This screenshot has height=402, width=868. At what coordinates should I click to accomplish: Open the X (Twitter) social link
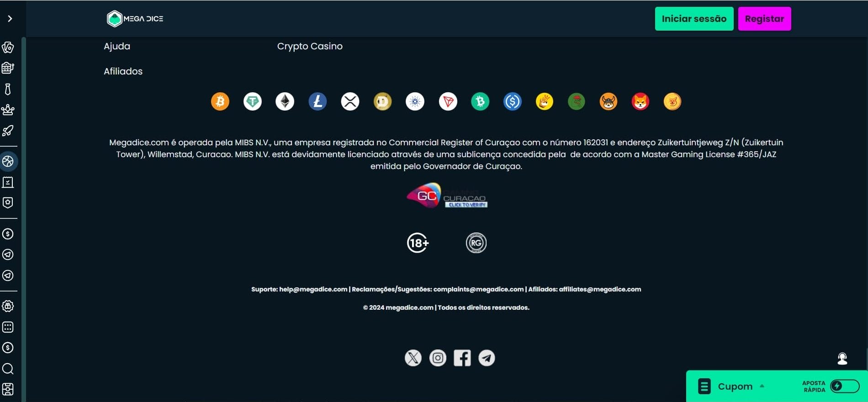click(413, 358)
